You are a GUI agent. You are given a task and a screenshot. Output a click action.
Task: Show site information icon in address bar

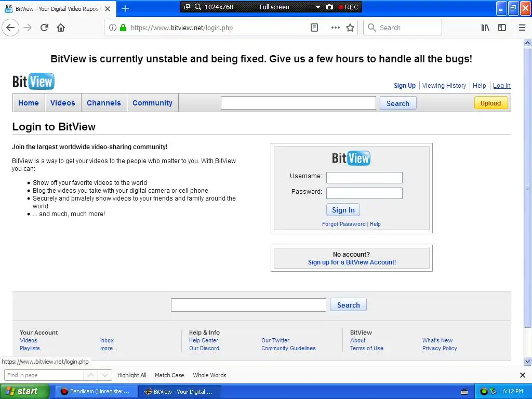coord(113,28)
